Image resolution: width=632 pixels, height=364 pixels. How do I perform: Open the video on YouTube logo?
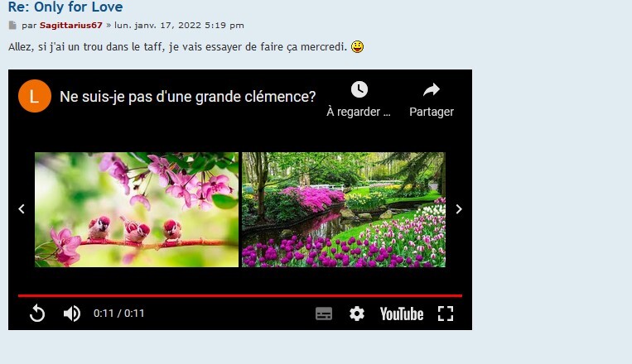click(402, 314)
